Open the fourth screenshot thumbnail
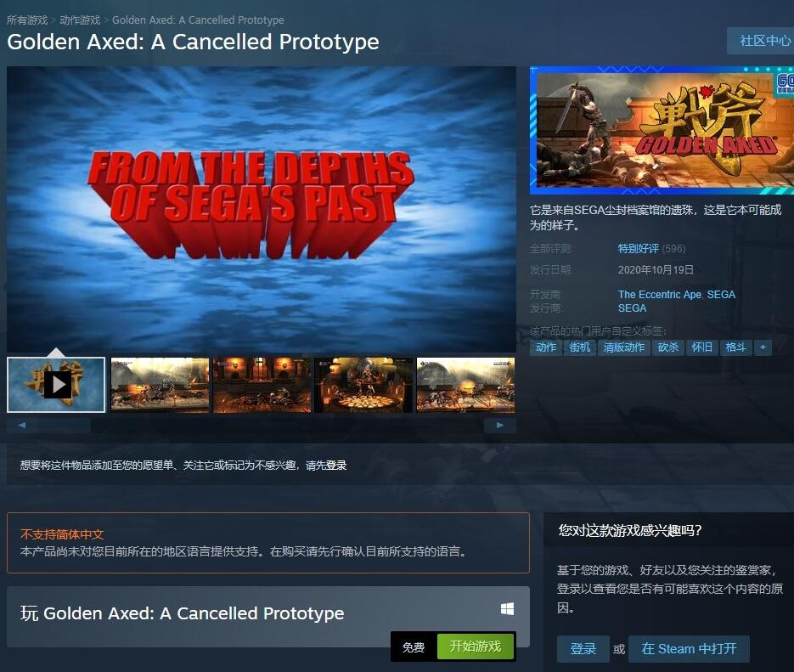Image resolution: width=794 pixels, height=672 pixels. (363, 385)
